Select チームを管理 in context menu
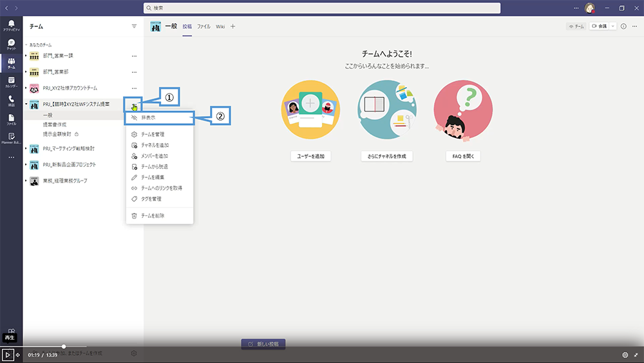The image size is (644, 363). pos(159,134)
